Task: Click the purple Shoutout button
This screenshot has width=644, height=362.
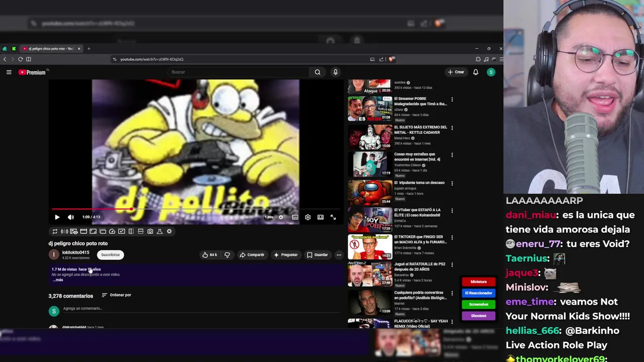Action: tap(478, 316)
